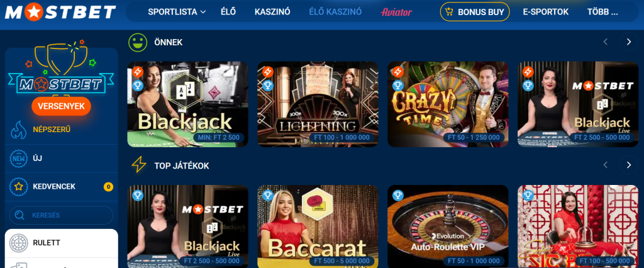This screenshot has width=644, height=268.
Task: Click the orange lightning badge on Blackjack
Action: coord(138,72)
